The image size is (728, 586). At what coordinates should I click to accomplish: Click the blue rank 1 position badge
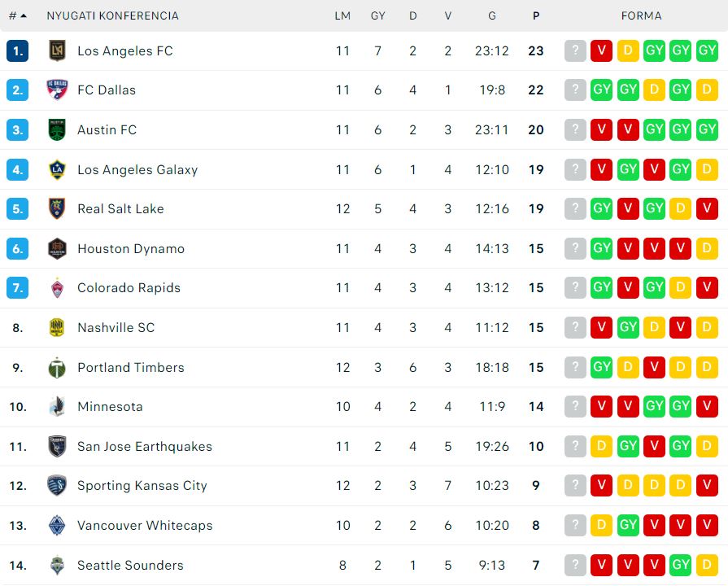pos(18,50)
